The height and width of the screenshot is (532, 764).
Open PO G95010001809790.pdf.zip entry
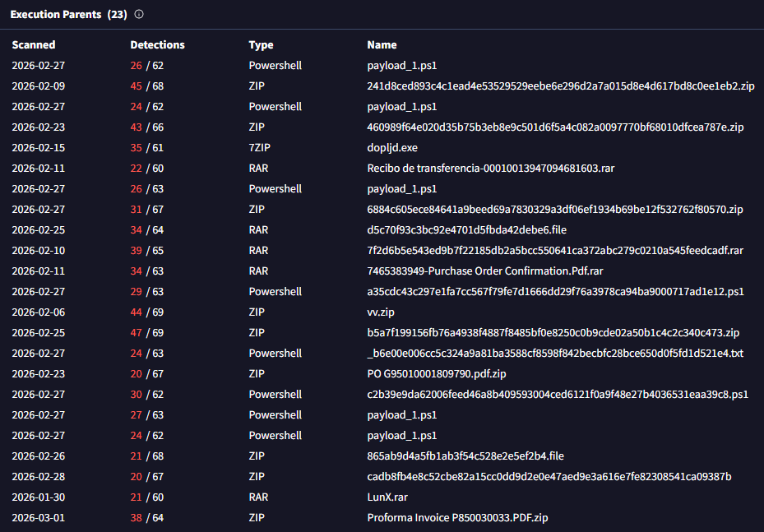pos(437,373)
